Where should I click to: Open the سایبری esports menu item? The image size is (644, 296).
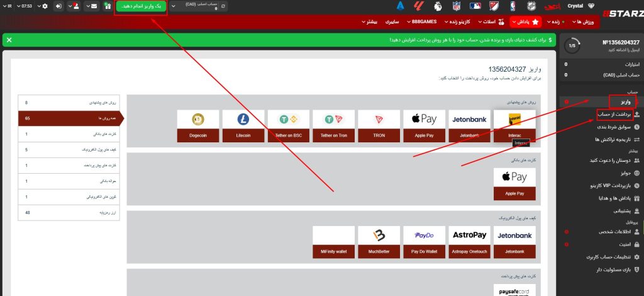391,22
